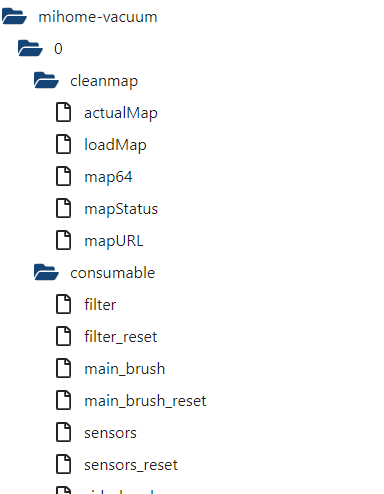Image resolution: width=384 pixels, height=494 pixels.
Task: Select the sensors_reset state label
Action: tap(131, 465)
